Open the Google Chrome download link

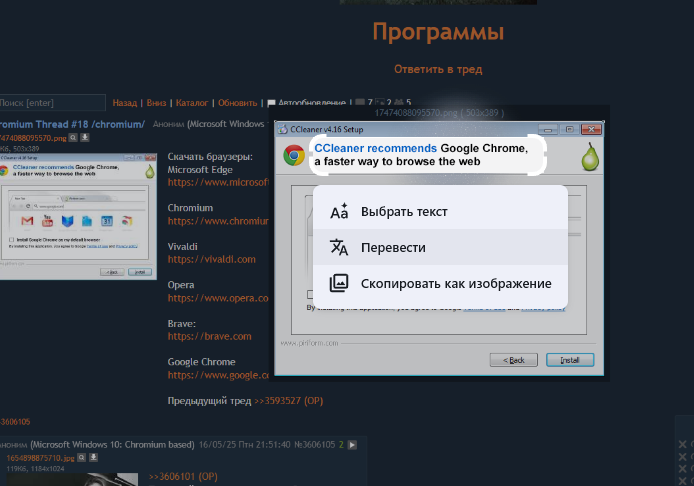[x=218, y=375]
